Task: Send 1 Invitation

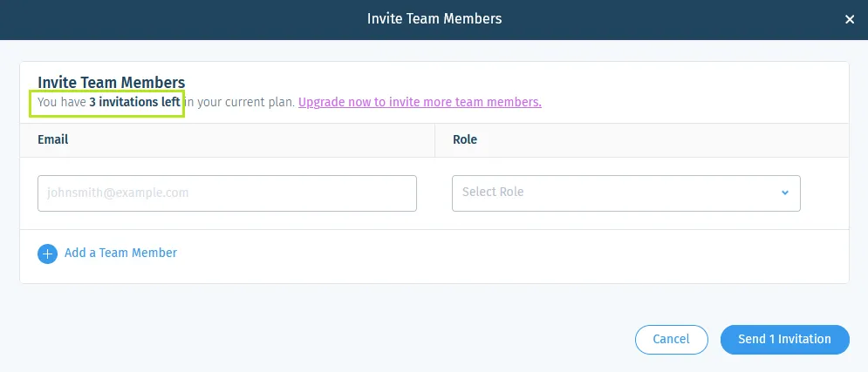Action: tap(784, 339)
